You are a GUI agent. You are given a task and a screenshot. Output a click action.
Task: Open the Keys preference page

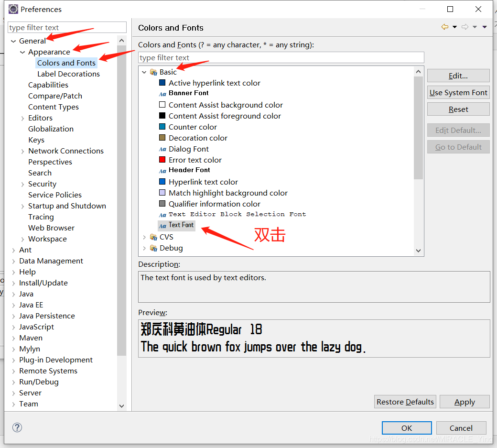tap(36, 140)
